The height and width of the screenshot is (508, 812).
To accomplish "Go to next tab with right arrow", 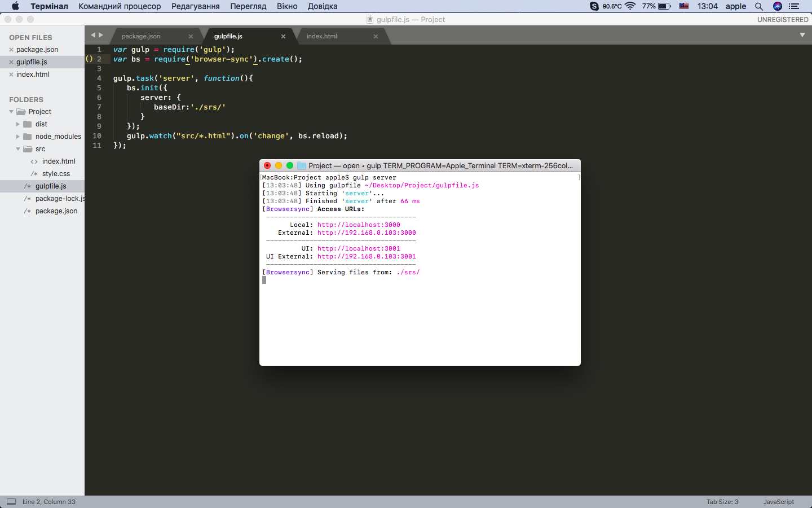I will (x=101, y=35).
